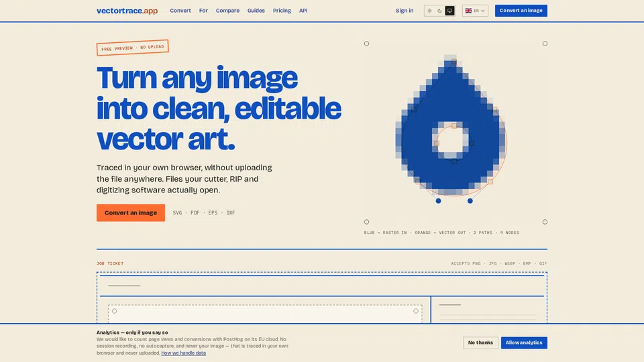Open the Pricing page link
This screenshot has height=362, width=644.
(282, 11)
